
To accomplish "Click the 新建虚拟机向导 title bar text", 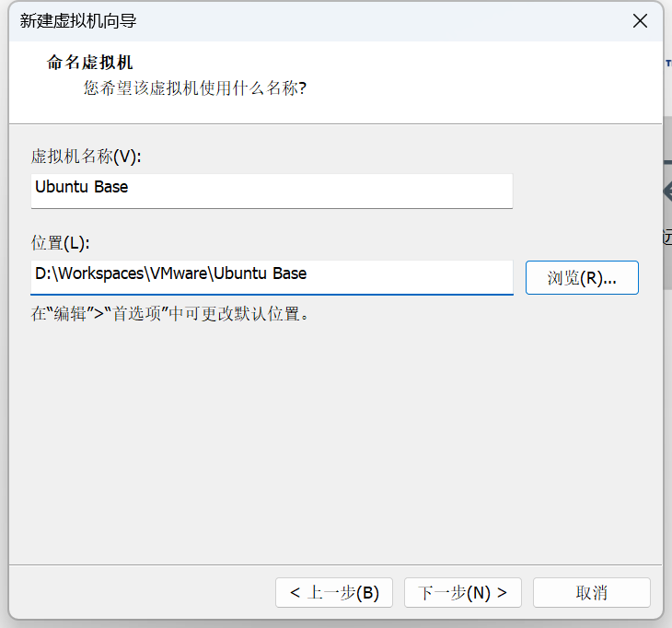I will [78, 20].
